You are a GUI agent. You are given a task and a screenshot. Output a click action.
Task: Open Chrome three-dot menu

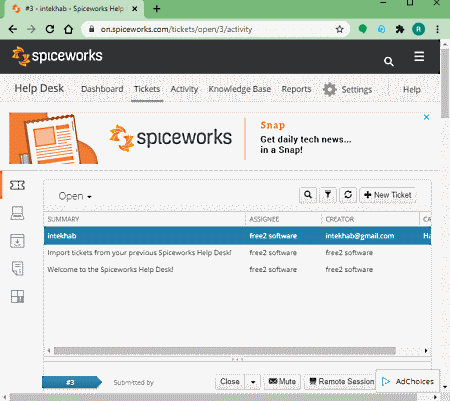(x=437, y=29)
